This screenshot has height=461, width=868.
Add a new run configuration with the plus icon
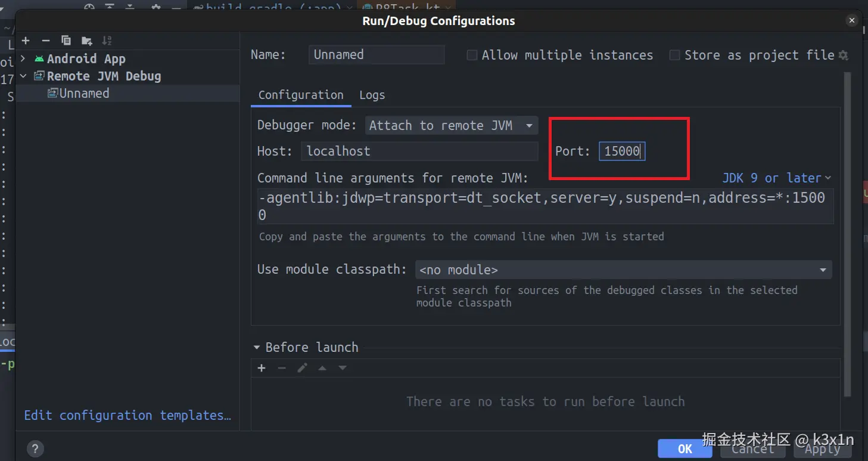click(x=26, y=41)
